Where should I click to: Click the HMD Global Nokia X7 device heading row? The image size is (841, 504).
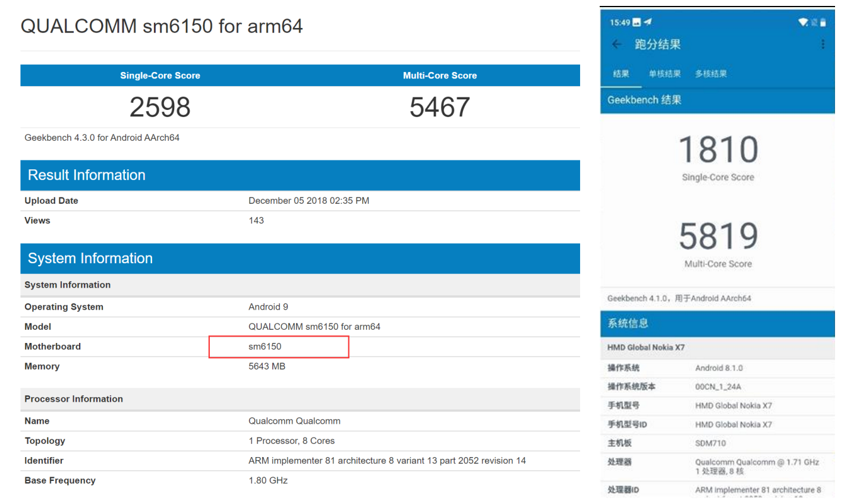pyautogui.click(x=717, y=348)
